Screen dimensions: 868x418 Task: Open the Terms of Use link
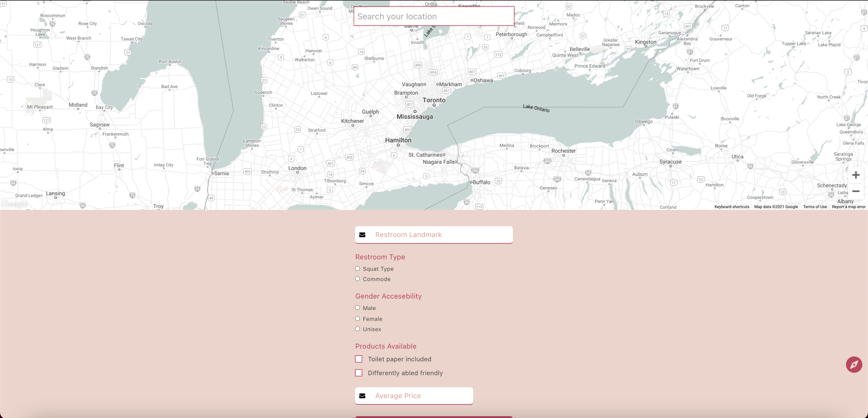coord(815,207)
